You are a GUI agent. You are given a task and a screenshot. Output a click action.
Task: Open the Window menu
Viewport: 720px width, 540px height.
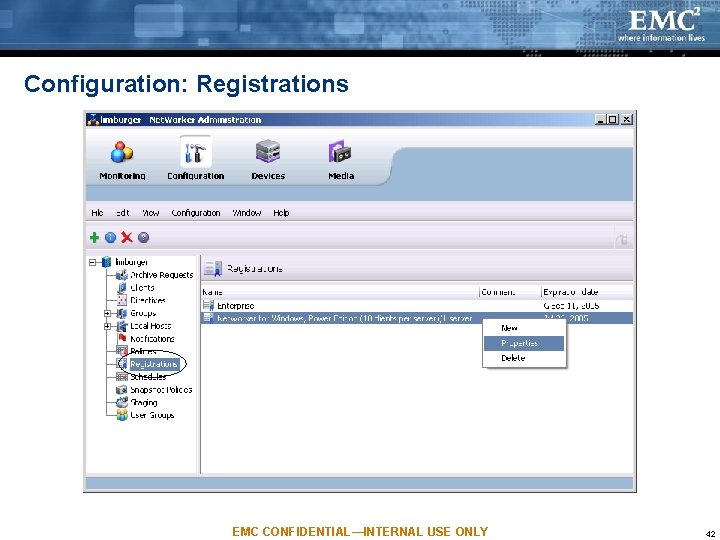(x=247, y=213)
